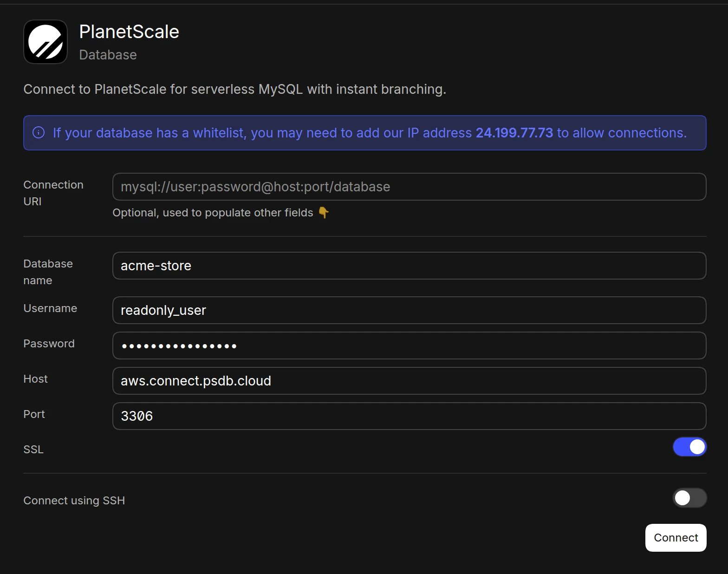728x574 pixels.
Task: Click the 'Database' subtitle under PlanetScale
Action: [108, 55]
